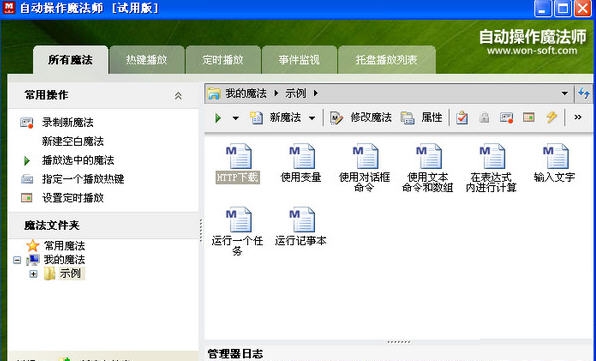This screenshot has height=361, width=596.
Task: Collapse the 我的魔法 tree node
Action: pyautogui.click(x=17, y=260)
